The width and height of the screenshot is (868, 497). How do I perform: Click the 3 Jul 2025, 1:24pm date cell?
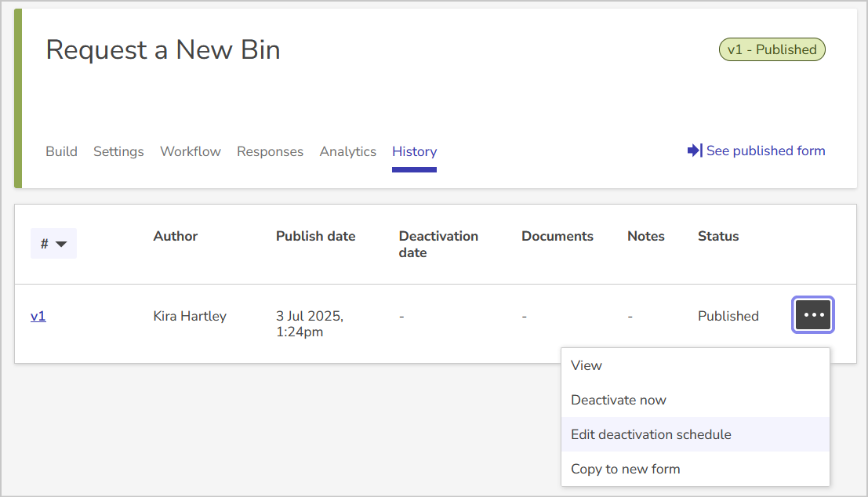click(x=310, y=324)
